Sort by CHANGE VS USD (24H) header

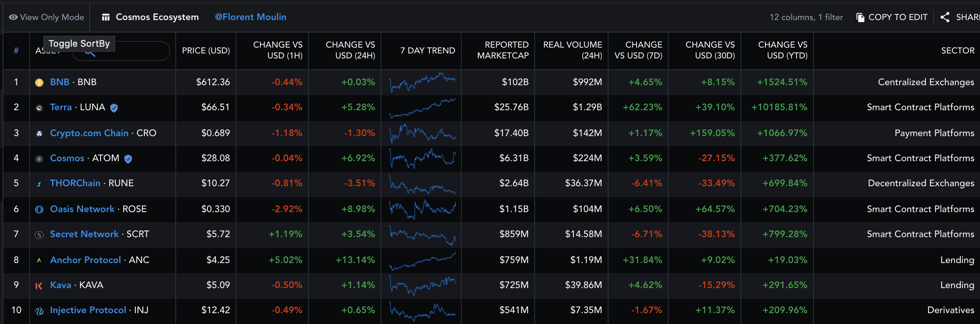(x=350, y=50)
